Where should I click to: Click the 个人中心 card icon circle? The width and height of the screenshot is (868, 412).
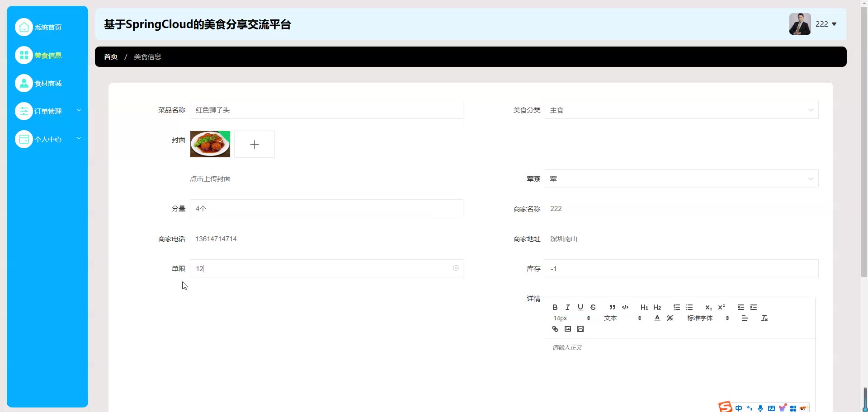(24, 139)
